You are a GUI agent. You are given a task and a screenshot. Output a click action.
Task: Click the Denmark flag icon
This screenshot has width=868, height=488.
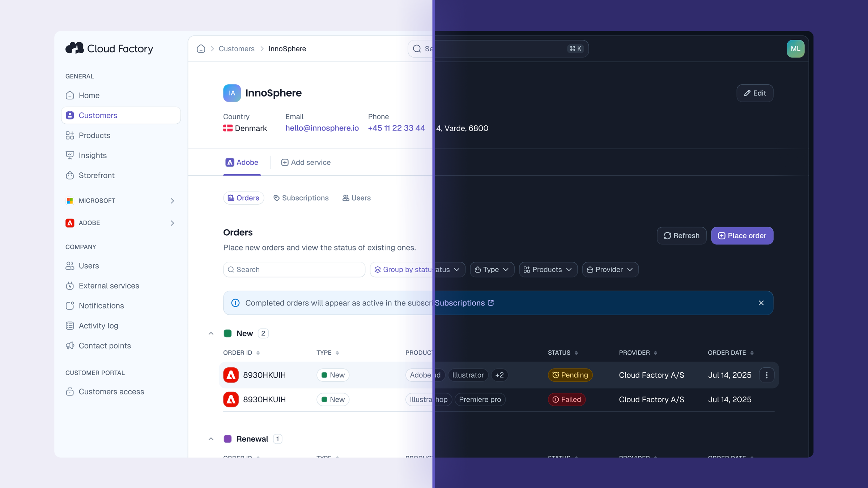pos(228,128)
